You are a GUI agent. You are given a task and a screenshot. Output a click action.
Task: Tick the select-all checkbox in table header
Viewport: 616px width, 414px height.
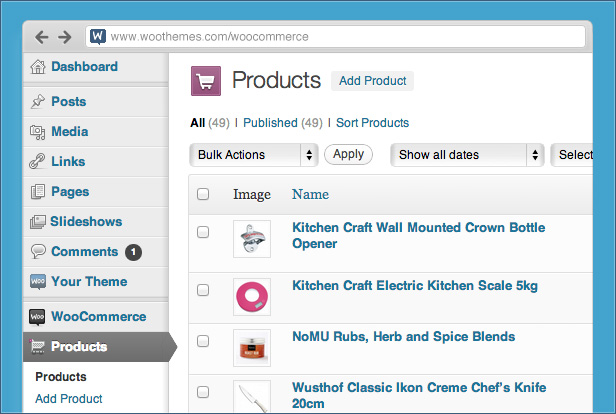click(203, 194)
